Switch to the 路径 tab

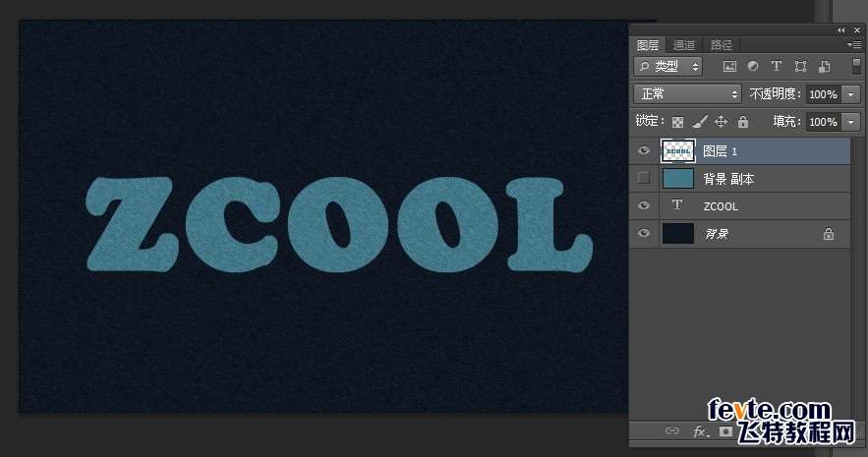(722, 45)
